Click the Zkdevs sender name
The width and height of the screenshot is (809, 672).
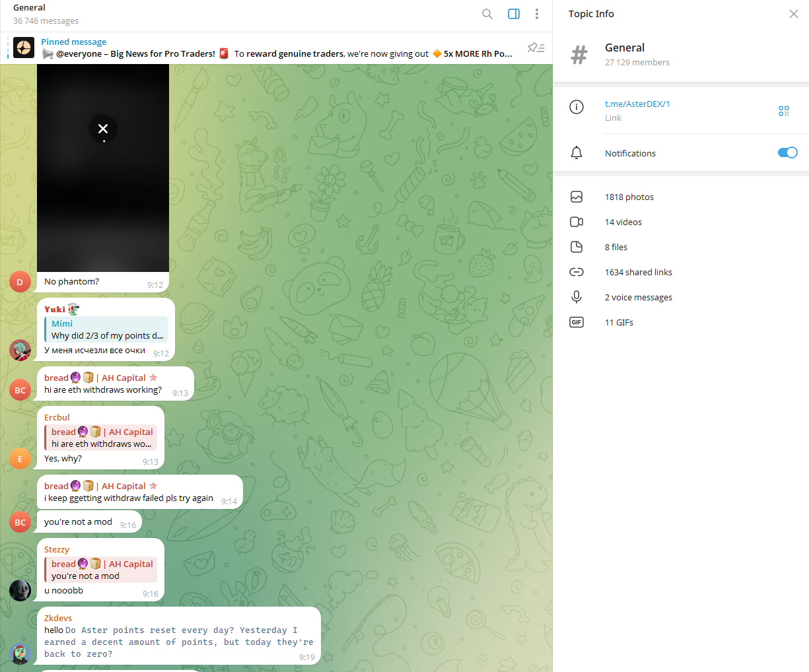pyautogui.click(x=58, y=618)
